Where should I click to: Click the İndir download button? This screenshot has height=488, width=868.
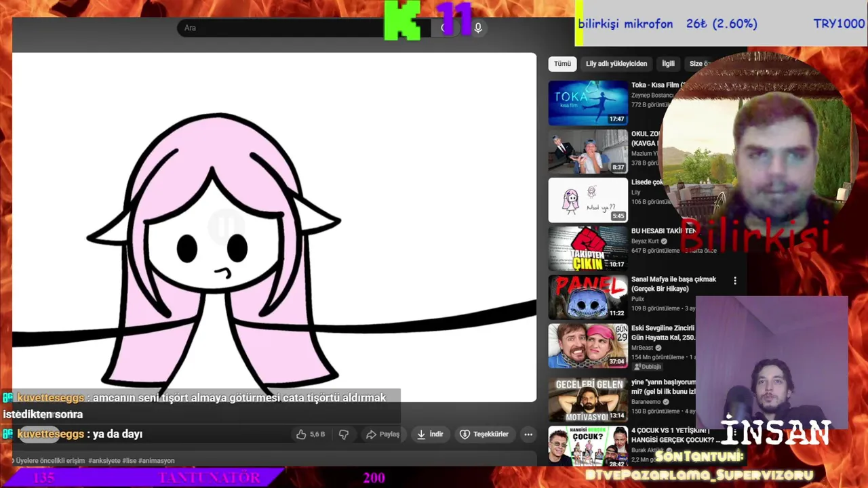(x=430, y=434)
